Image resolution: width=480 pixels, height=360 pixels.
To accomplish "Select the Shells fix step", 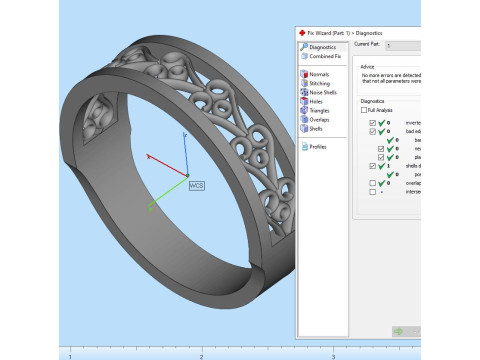I will click(311, 128).
